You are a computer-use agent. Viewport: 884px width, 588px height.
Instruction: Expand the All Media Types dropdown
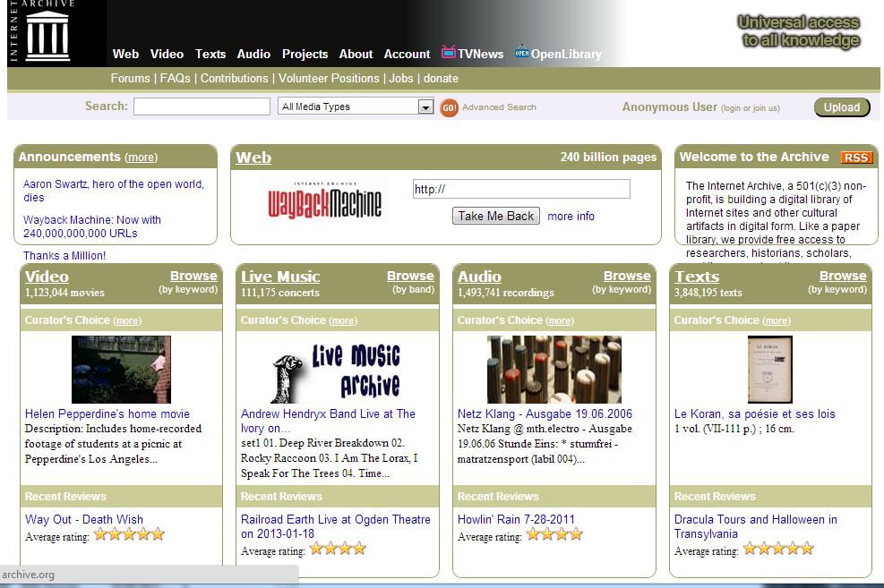pos(425,107)
